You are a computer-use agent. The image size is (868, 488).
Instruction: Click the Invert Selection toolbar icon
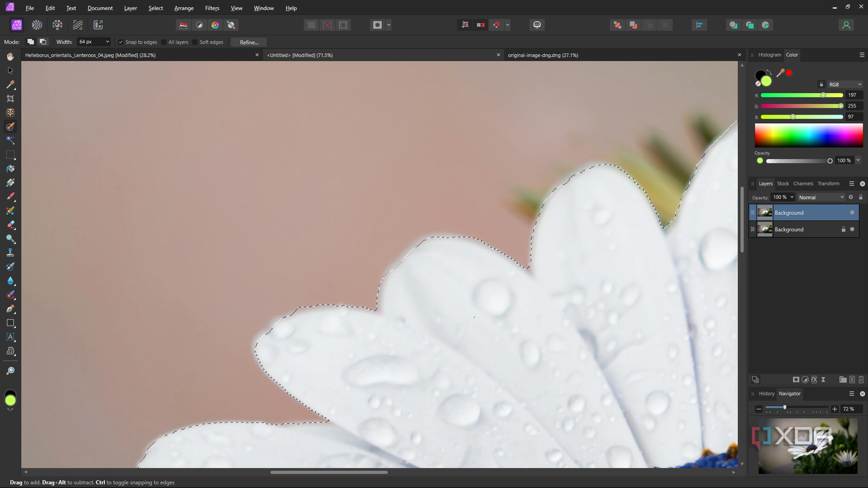[344, 25]
